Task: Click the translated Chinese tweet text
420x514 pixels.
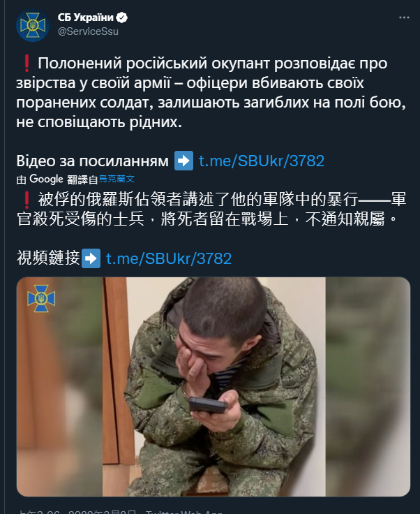Action: click(211, 209)
